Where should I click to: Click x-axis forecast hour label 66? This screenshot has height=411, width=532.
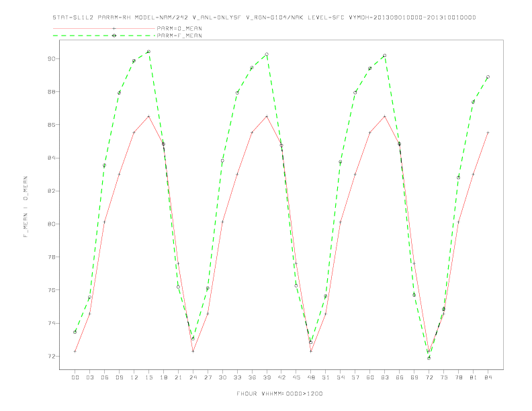[x=400, y=377]
